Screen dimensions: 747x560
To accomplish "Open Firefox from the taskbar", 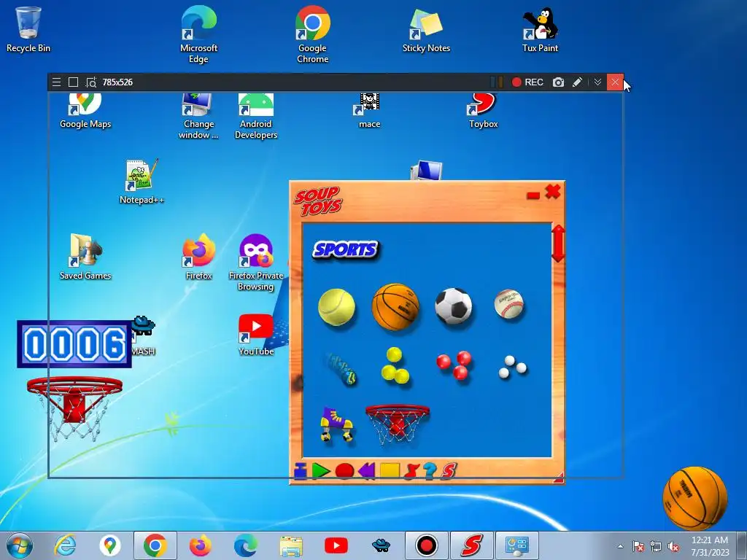I will [200, 545].
